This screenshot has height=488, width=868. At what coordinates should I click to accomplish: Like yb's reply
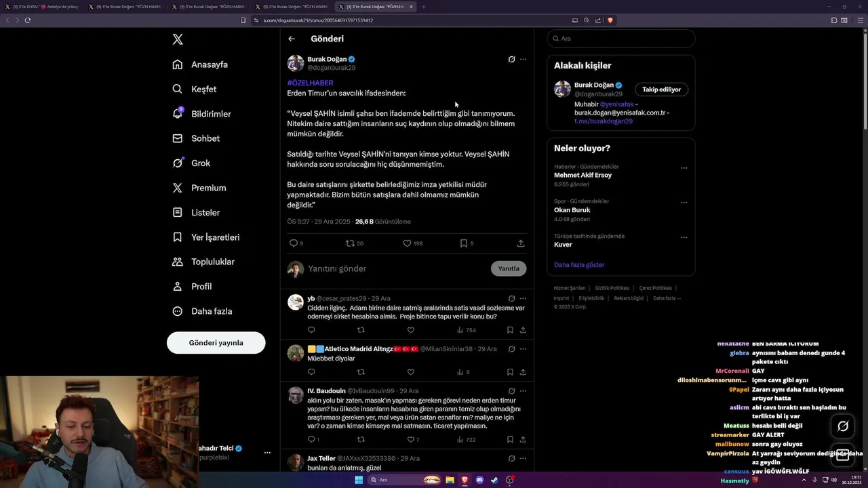[410, 330]
